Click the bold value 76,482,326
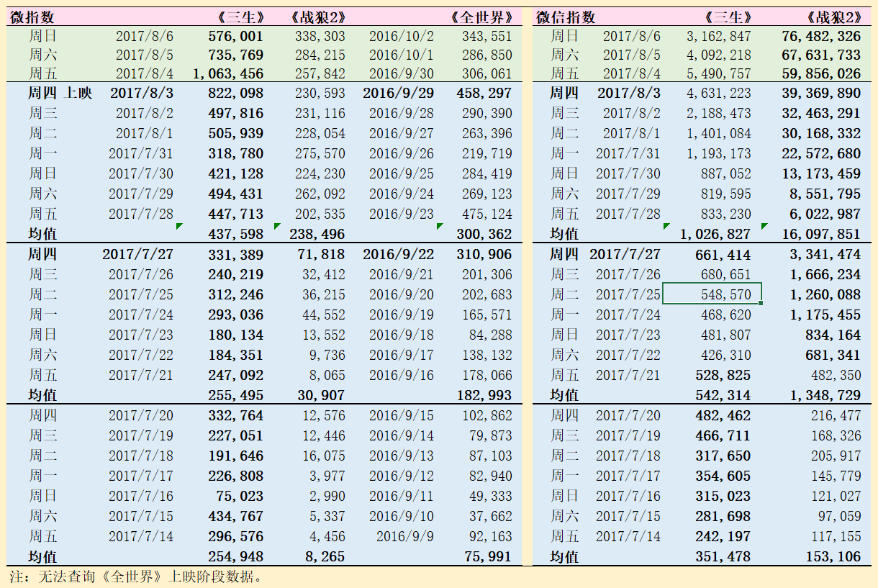878x588 pixels. pos(821,36)
